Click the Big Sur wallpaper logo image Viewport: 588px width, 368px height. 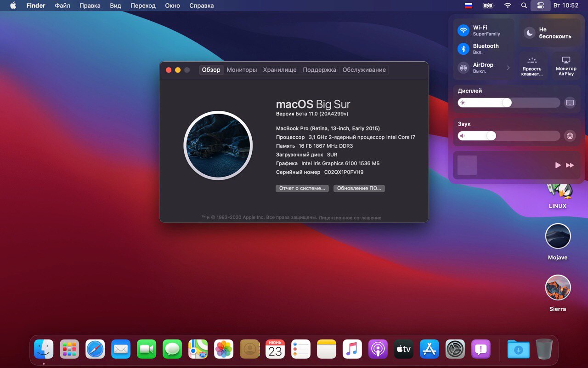coord(218,145)
